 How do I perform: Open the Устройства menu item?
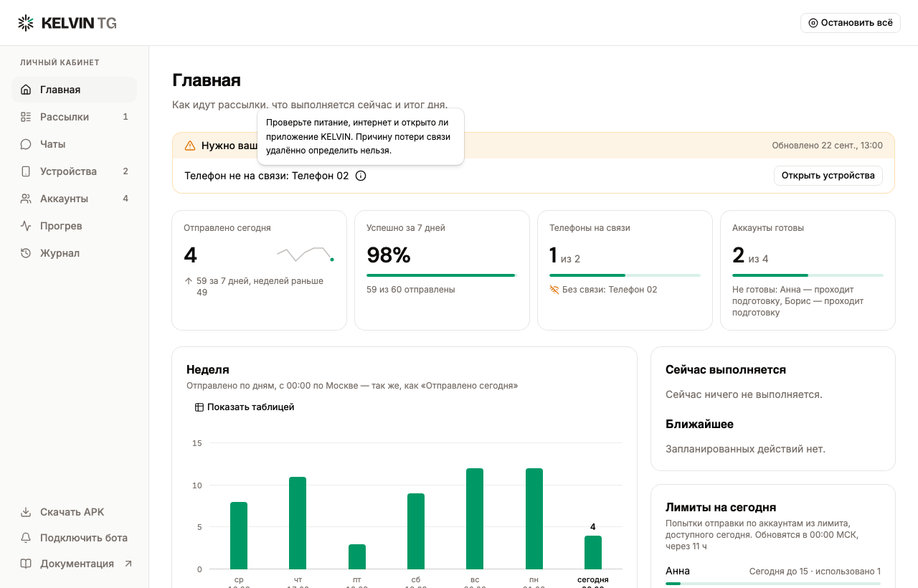[74, 171]
